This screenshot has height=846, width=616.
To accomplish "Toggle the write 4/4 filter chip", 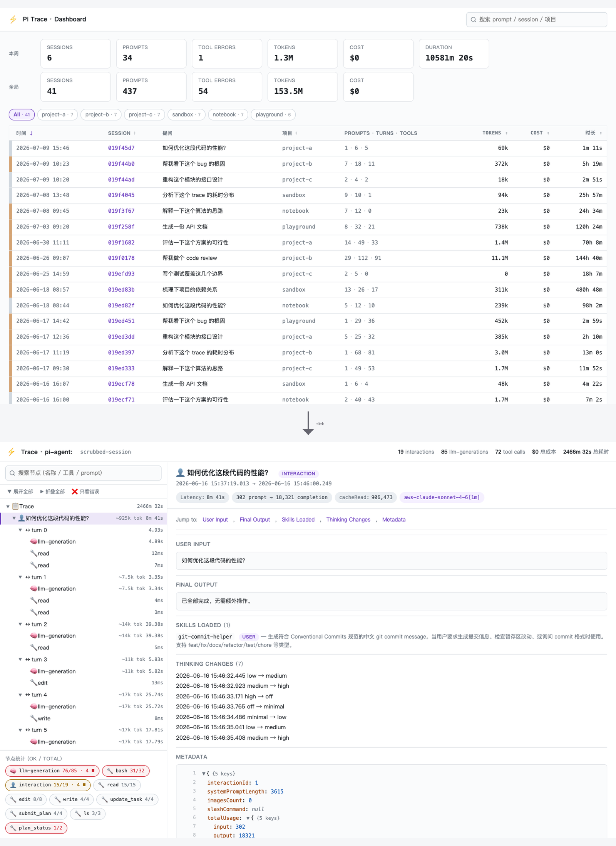I will [x=72, y=799].
